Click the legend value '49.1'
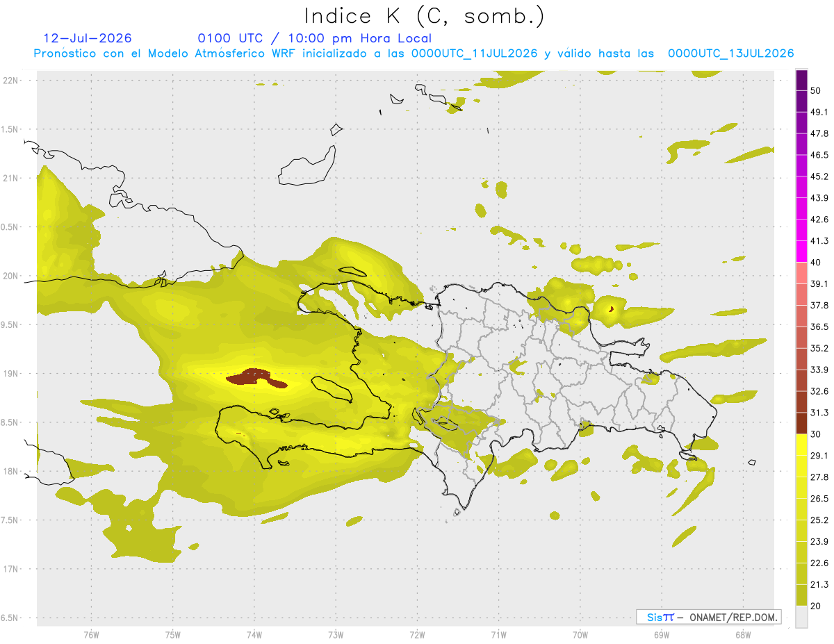 coord(819,112)
